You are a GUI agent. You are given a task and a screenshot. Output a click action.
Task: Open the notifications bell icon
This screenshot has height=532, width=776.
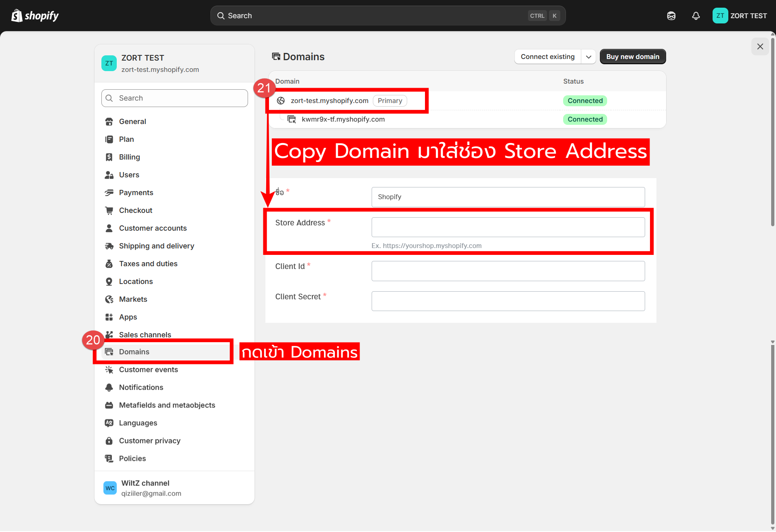[x=696, y=16]
